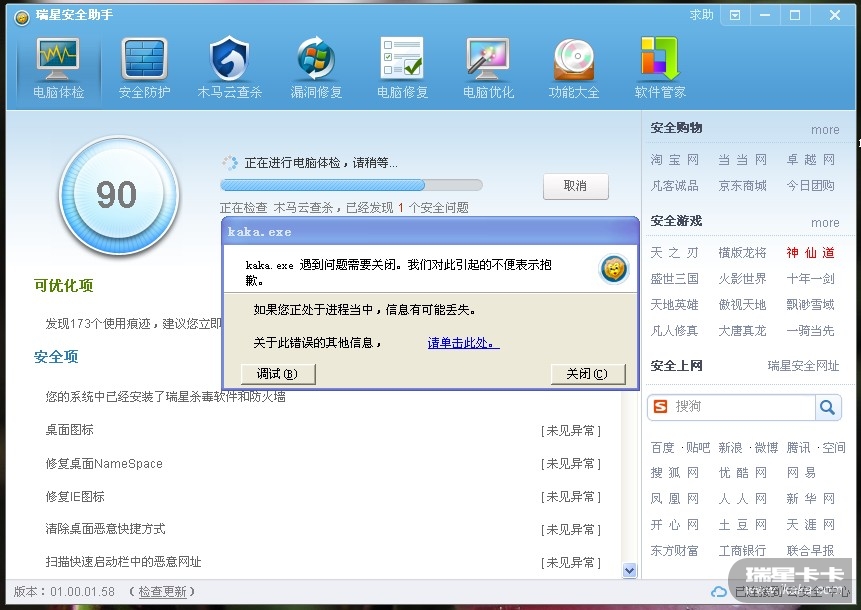Open 凡人修真 game link
The image size is (861, 610).
tap(674, 331)
